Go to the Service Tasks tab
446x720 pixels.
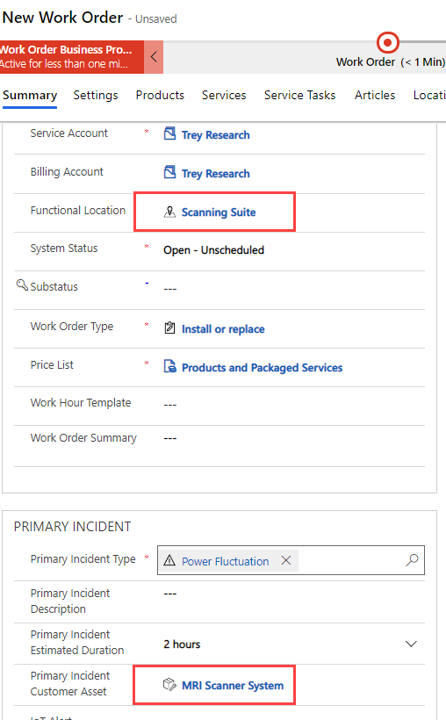pyautogui.click(x=299, y=95)
